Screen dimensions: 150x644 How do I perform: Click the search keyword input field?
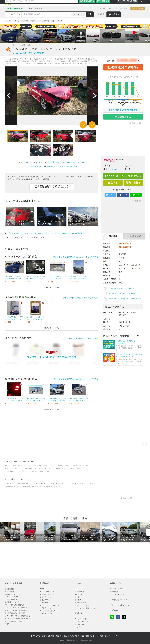(x=47, y=14)
